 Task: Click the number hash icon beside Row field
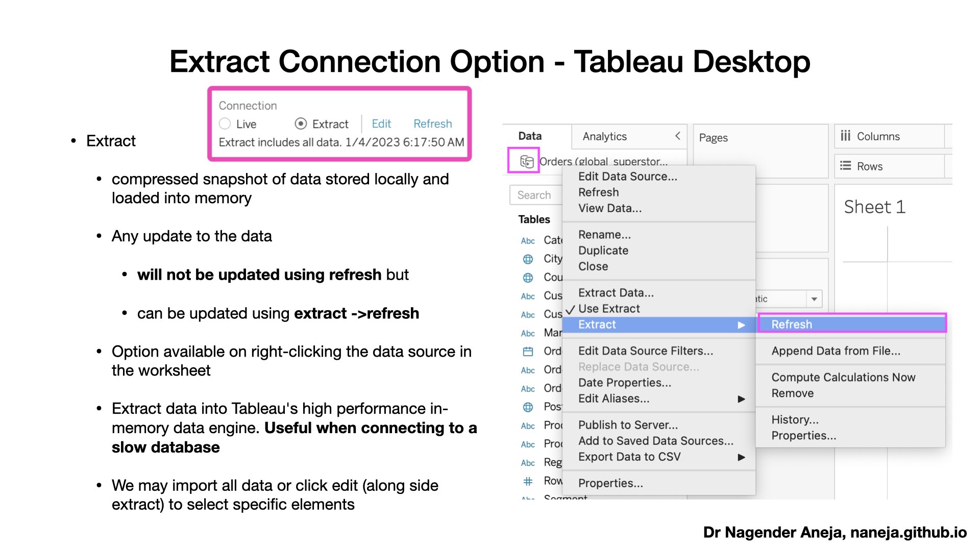point(528,481)
